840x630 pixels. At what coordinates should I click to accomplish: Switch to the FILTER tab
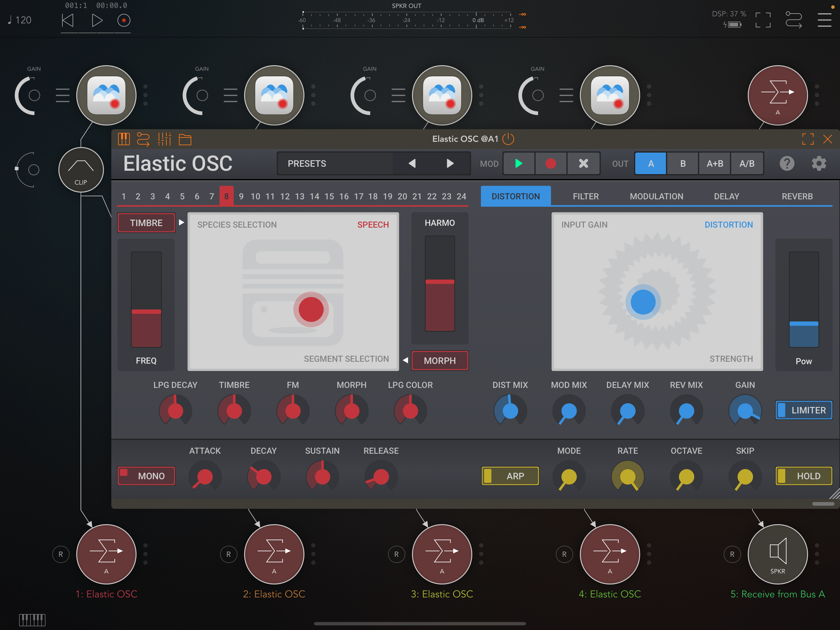(585, 197)
